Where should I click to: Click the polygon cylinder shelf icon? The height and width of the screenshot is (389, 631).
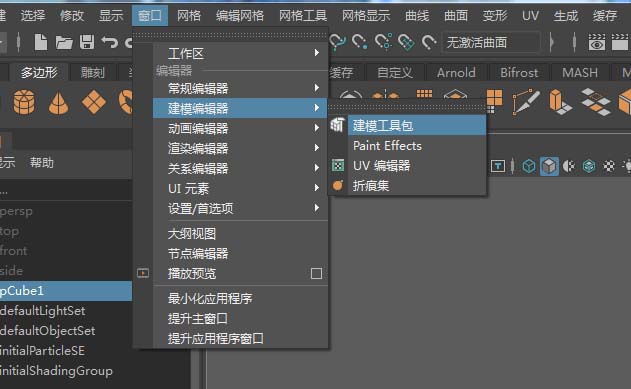(x=24, y=102)
